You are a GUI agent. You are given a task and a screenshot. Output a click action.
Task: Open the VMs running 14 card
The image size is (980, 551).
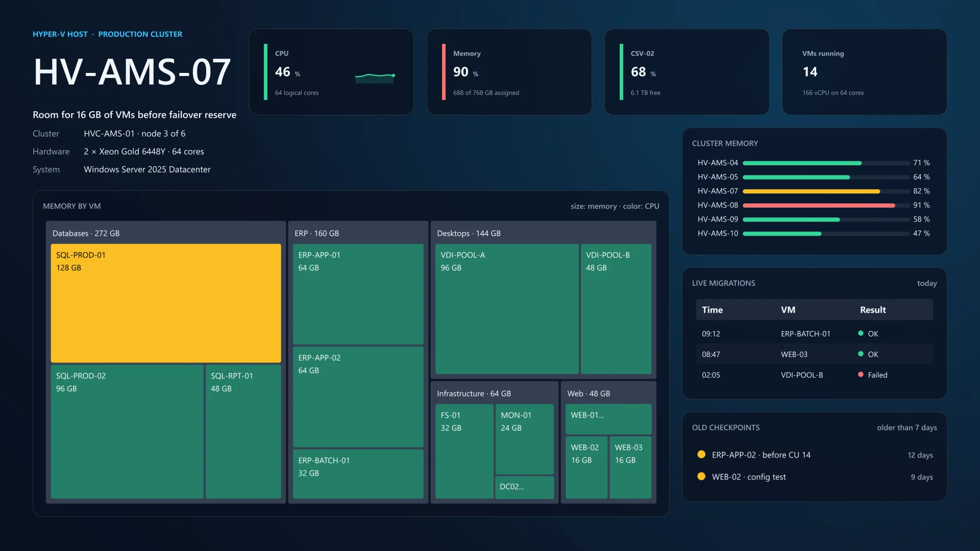coord(865,72)
